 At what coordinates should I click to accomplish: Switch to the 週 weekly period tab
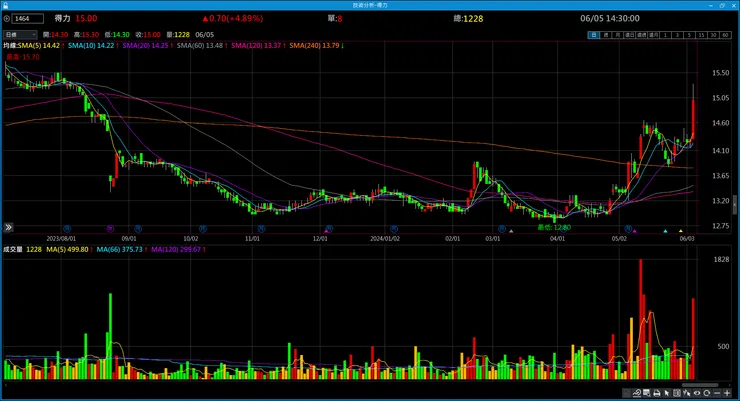(605, 35)
